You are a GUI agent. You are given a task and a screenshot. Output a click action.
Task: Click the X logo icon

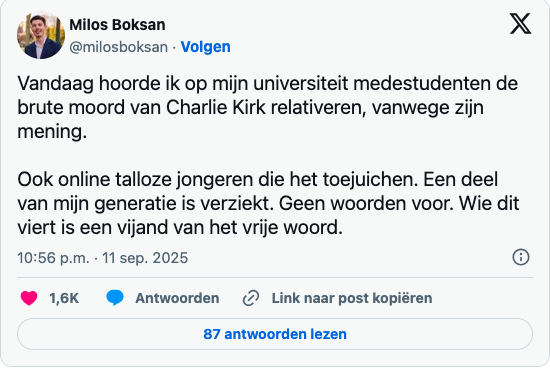pos(520,24)
